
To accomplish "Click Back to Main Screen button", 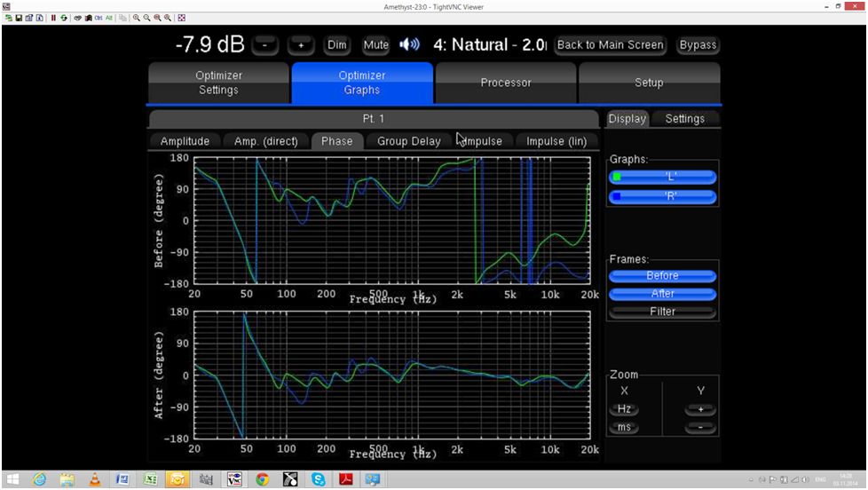I will (x=610, y=44).
